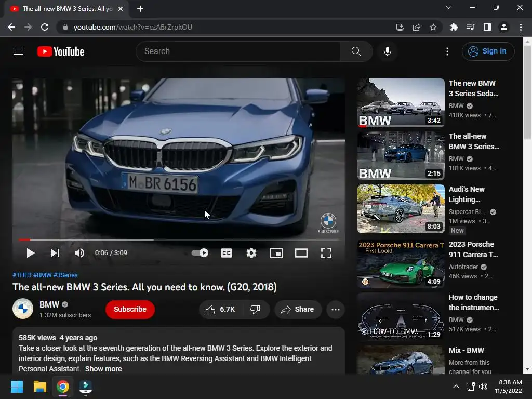Open 'The new BMW 3 Series Sedan' thumbnail
Viewport: 532px width, 399px height.
[x=401, y=103]
